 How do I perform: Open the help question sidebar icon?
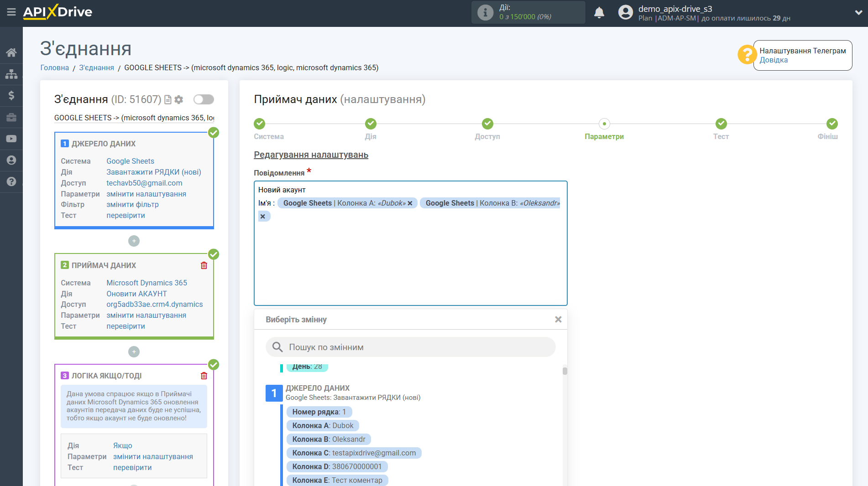(x=11, y=181)
